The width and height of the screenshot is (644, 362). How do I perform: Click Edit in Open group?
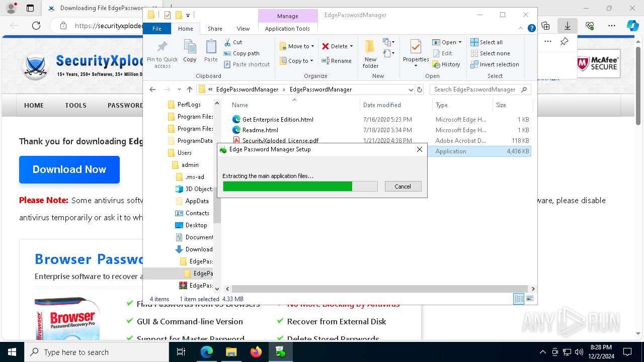coord(442,53)
